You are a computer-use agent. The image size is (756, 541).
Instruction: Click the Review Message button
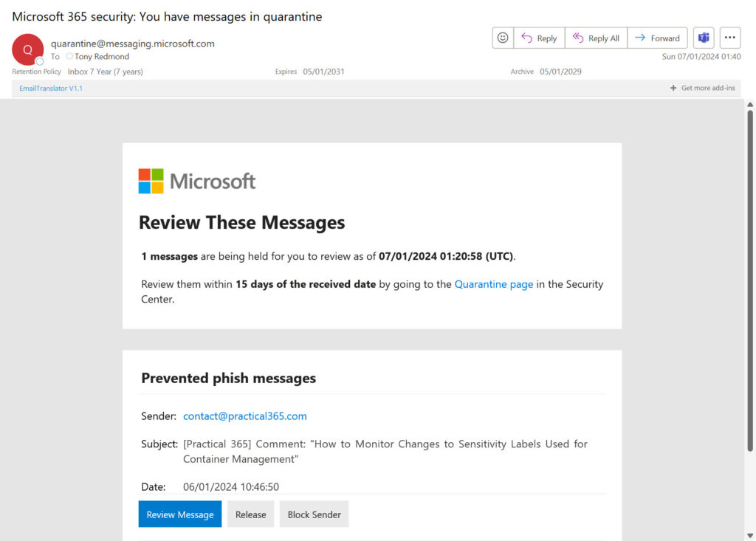point(180,514)
